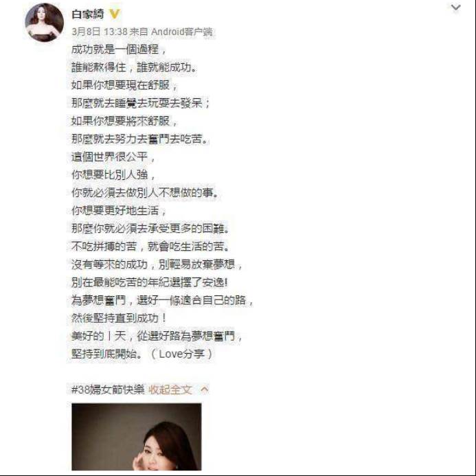The height and width of the screenshot is (476, 476).
Task: Open the attached portrait photo thumbnail
Action: 136,437
